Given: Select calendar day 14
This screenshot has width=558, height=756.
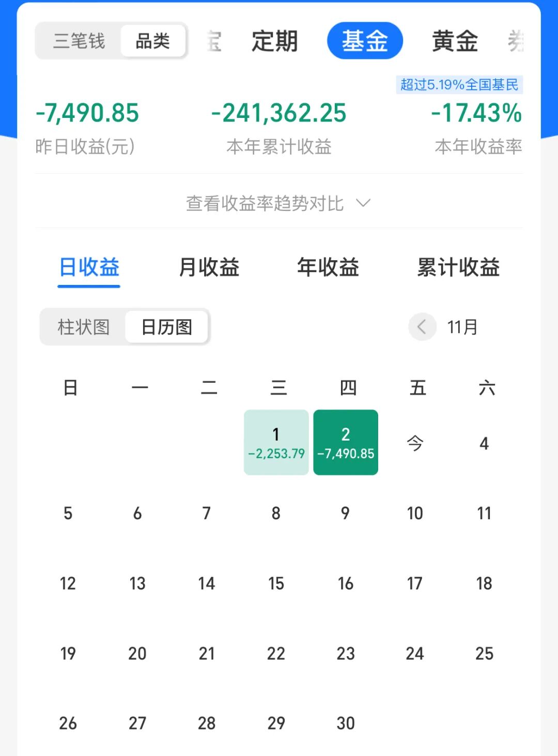Looking at the screenshot, I should click(207, 583).
